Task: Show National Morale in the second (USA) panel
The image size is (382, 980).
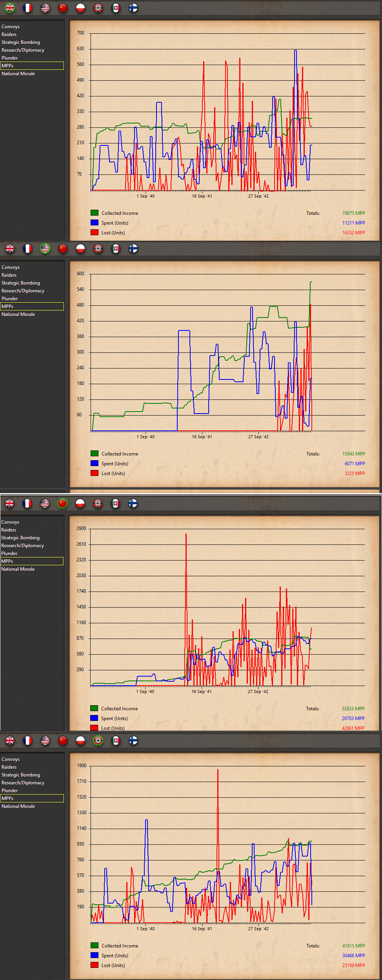Action: point(18,314)
